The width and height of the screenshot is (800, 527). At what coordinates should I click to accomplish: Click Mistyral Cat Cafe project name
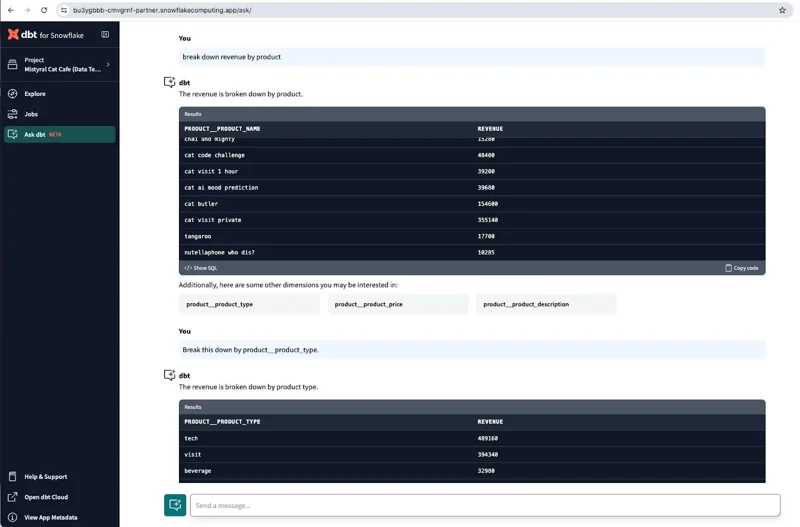pyautogui.click(x=63, y=69)
